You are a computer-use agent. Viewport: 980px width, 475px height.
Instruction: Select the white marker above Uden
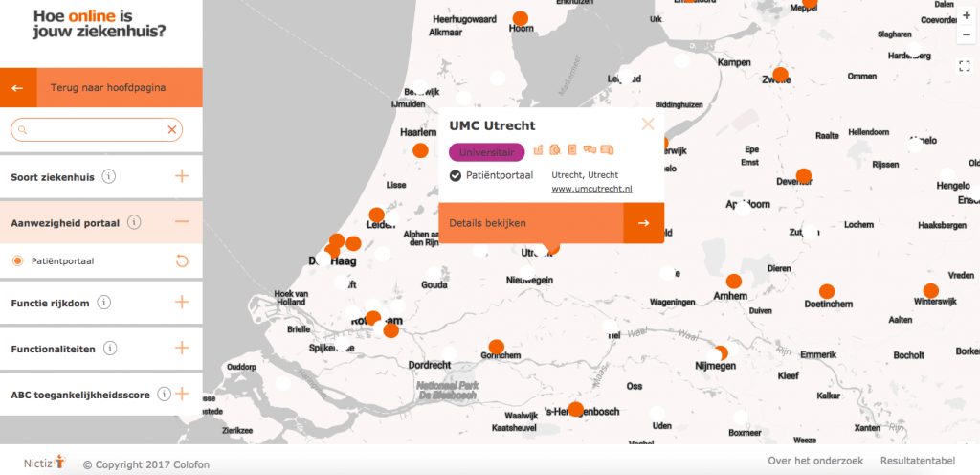coord(657,413)
